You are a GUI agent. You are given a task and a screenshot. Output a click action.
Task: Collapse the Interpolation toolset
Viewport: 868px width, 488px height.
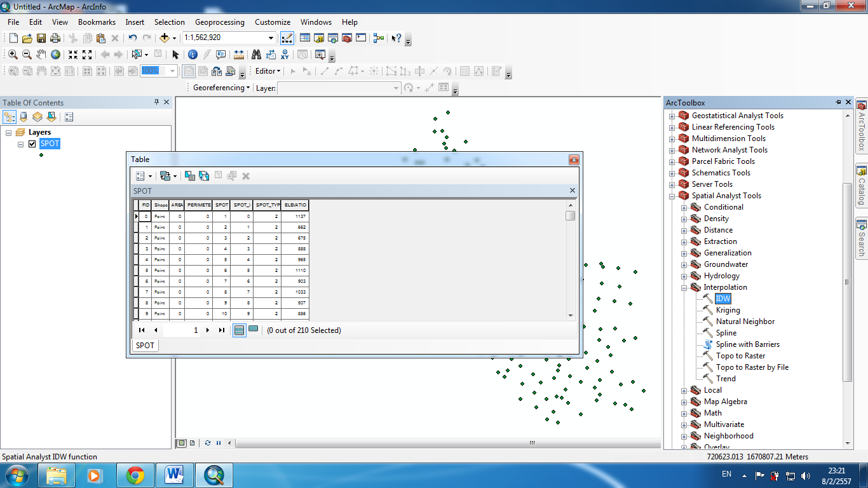685,287
